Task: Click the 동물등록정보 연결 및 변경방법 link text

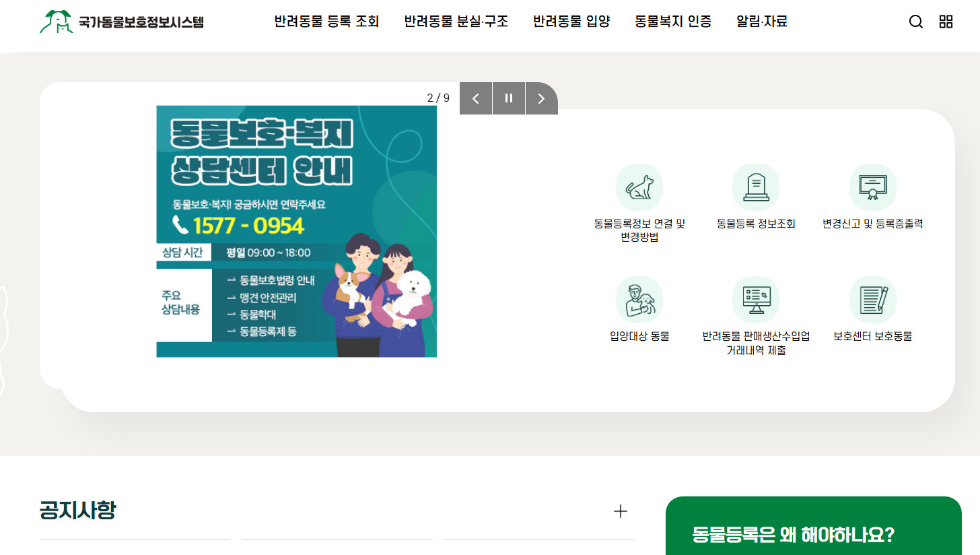Action: coord(639,230)
